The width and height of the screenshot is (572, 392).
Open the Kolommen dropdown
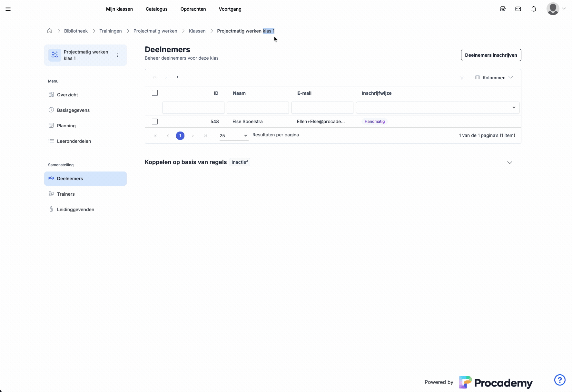[494, 78]
